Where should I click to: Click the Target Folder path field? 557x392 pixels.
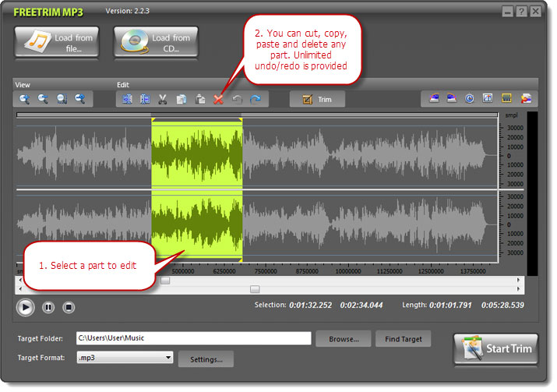(194, 338)
